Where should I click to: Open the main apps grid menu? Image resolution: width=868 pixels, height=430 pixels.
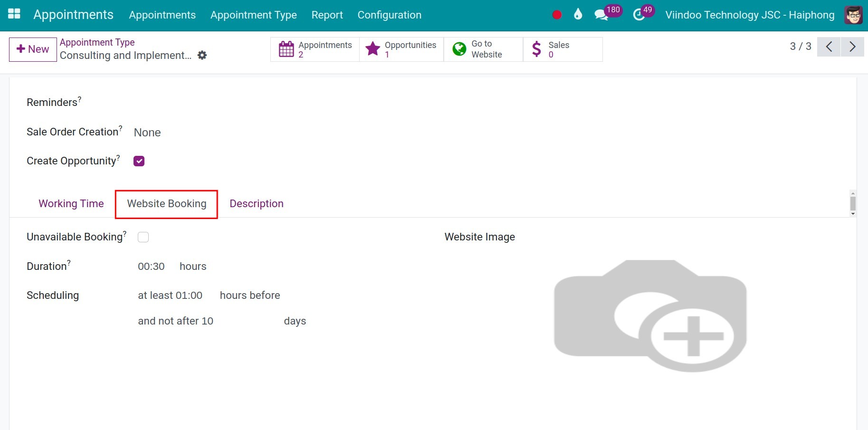tap(14, 14)
